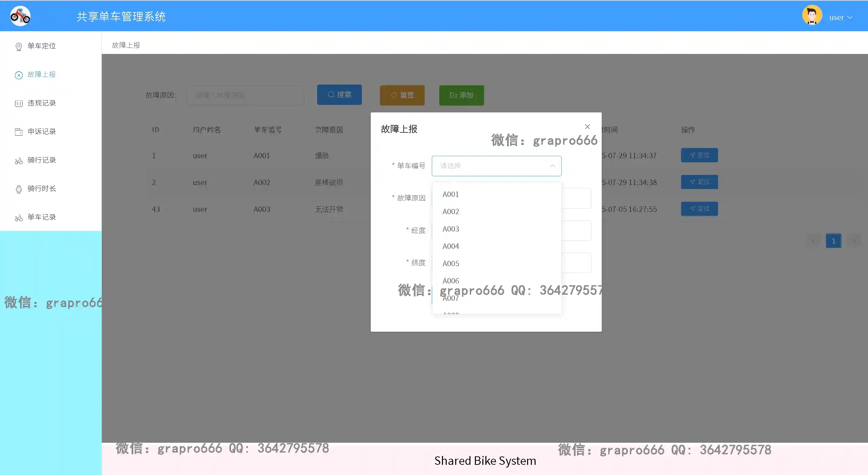The image size is (868, 475).
Task: Close the 故障上报 dialog
Action: click(587, 127)
